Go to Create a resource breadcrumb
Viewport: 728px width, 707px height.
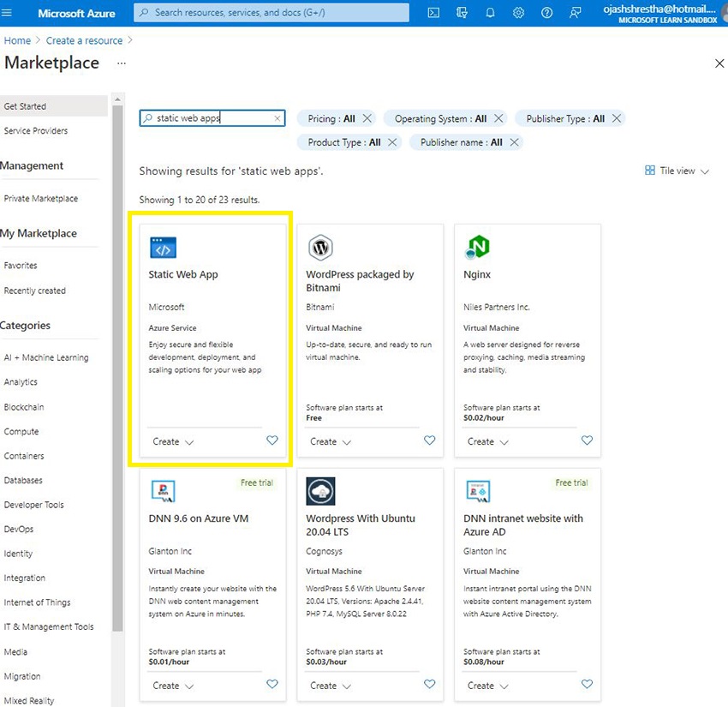(x=84, y=41)
